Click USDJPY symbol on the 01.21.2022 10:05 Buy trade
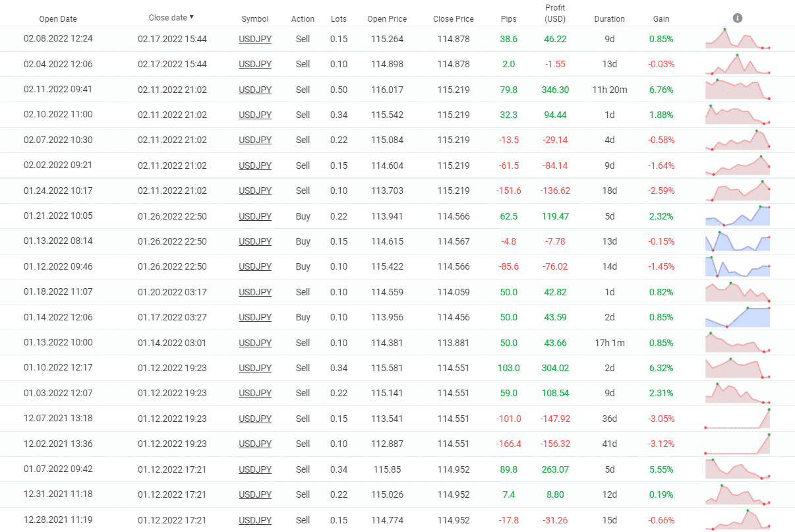 (255, 216)
